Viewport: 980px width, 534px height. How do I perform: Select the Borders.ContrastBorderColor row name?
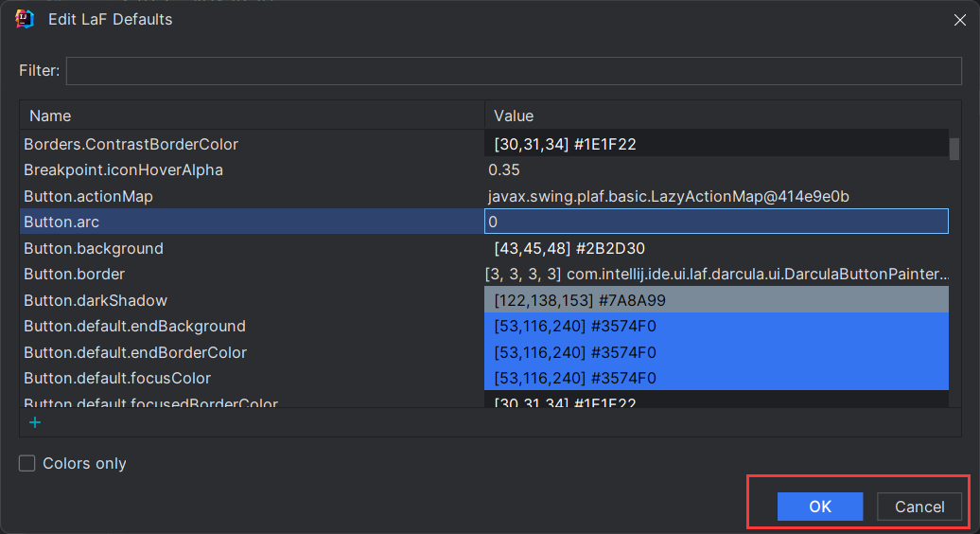pos(131,144)
